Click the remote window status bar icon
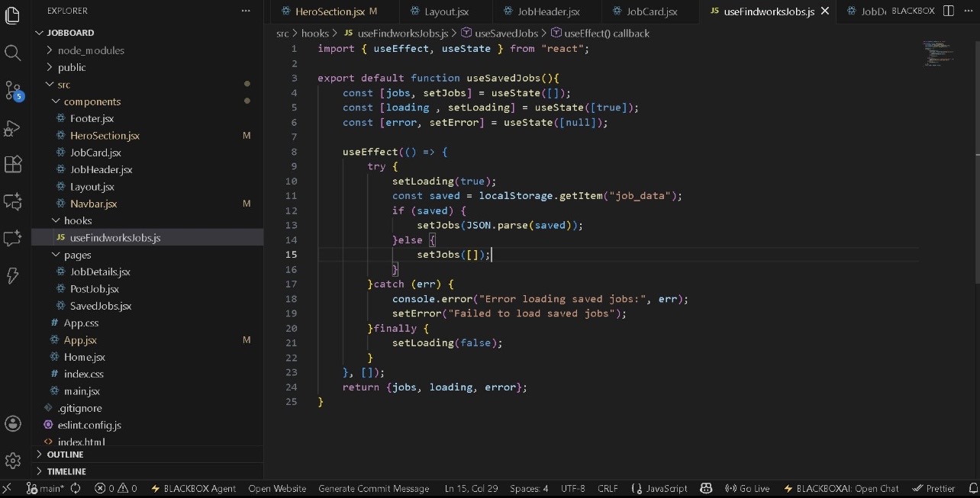 tap(7, 488)
